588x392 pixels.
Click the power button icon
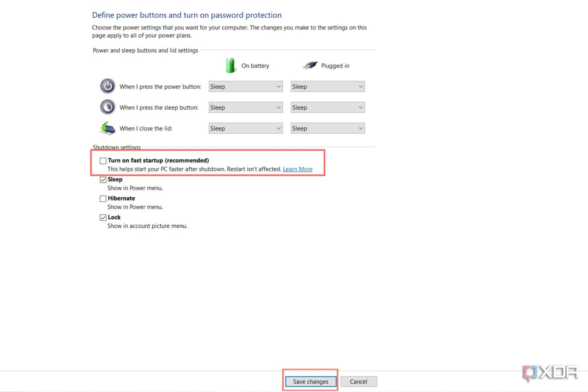coord(107,86)
